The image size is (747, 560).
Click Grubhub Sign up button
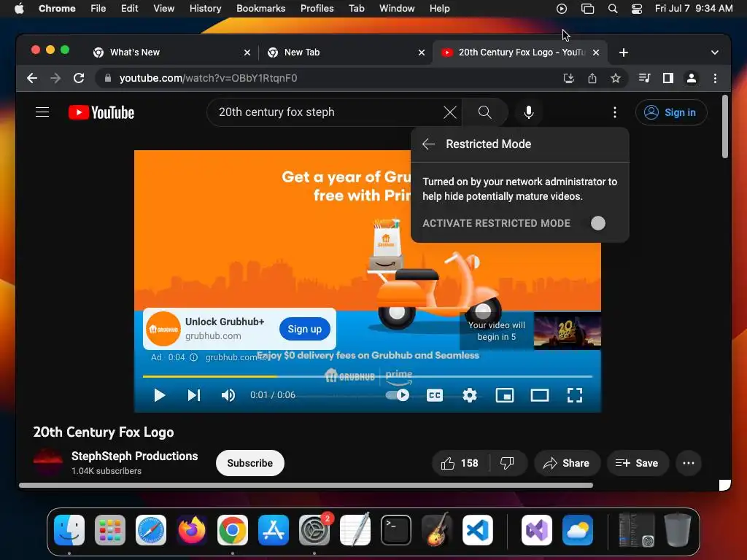pyautogui.click(x=305, y=329)
